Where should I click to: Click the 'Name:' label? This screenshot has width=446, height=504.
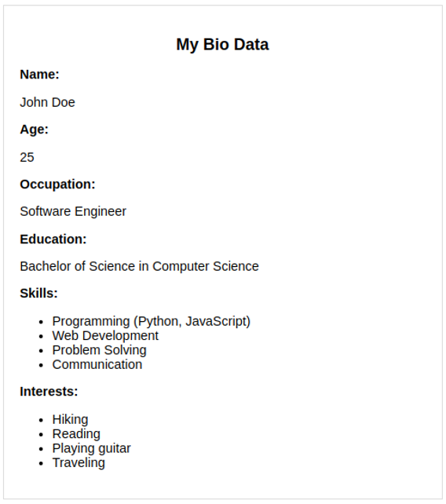click(x=39, y=75)
